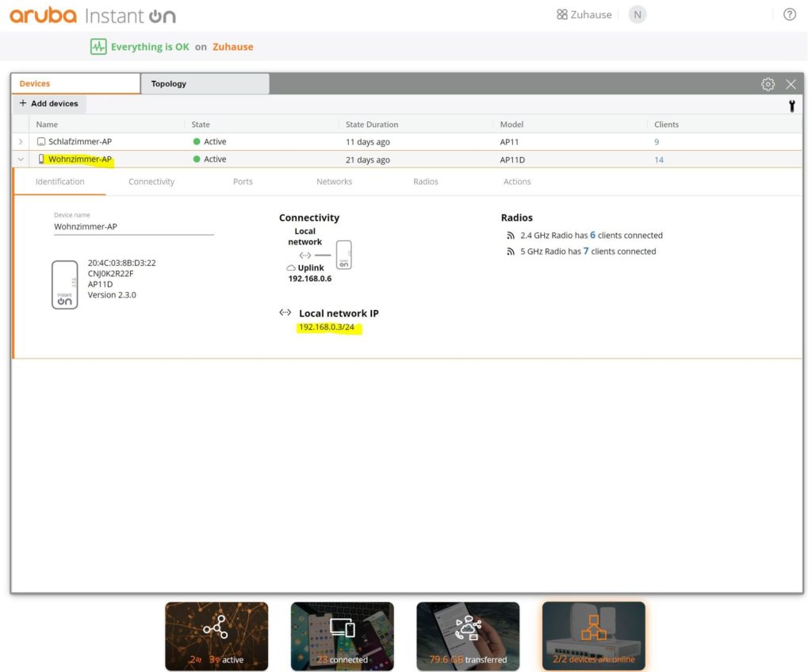Select the Actions tab
The width and height of the screenshot is (812, 672).
tap(517, 182)
